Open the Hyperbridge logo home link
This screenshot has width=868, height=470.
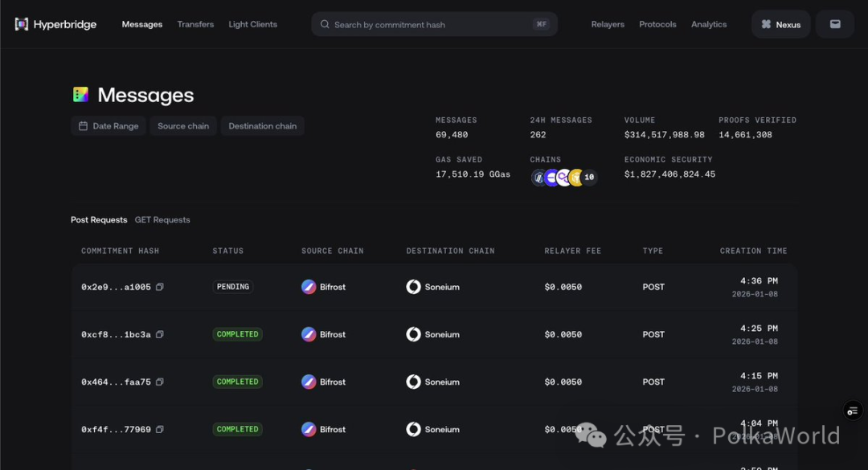click(55, 24)
